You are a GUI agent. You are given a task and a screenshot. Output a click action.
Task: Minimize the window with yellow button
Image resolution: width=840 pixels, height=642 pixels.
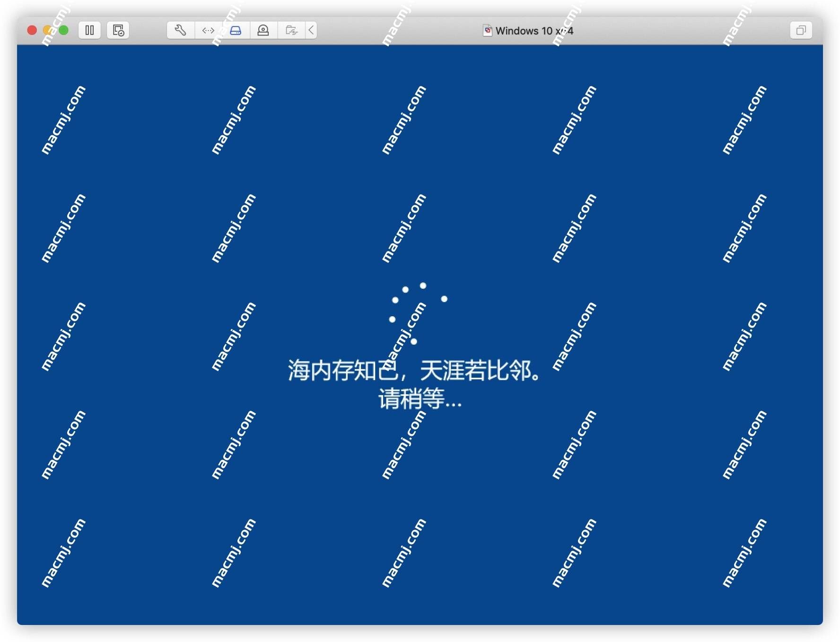[x=48, y=30]
